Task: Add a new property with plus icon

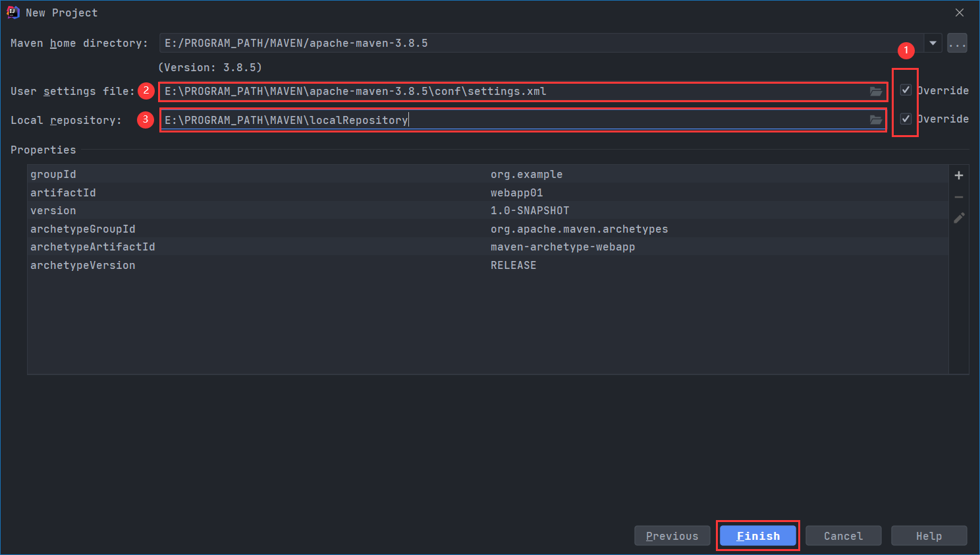Action: point(959,175)
